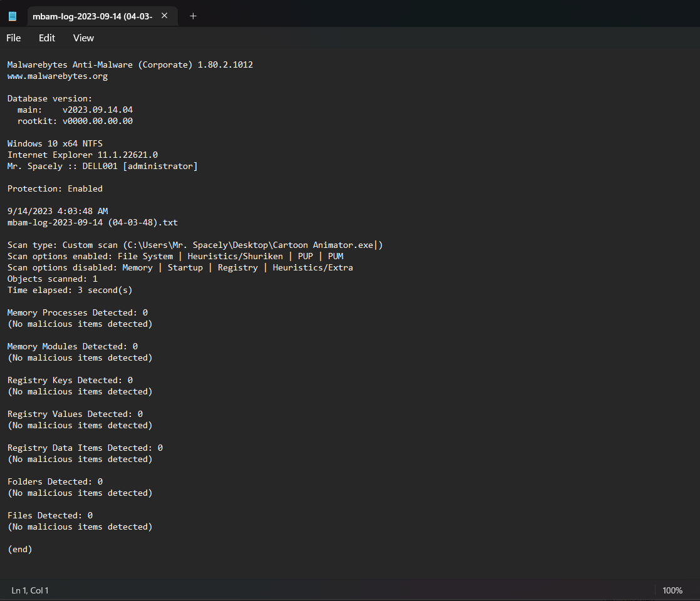Viewport: 700px width, 601px height.
Task: Click the 'Folders Detected: 0' line
Action: [x=55, y=482]
